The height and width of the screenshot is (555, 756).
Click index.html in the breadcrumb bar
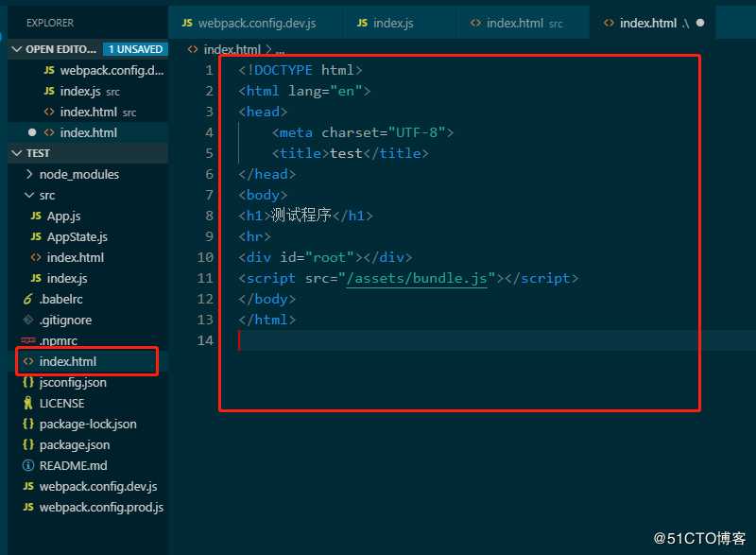(232, 49)
